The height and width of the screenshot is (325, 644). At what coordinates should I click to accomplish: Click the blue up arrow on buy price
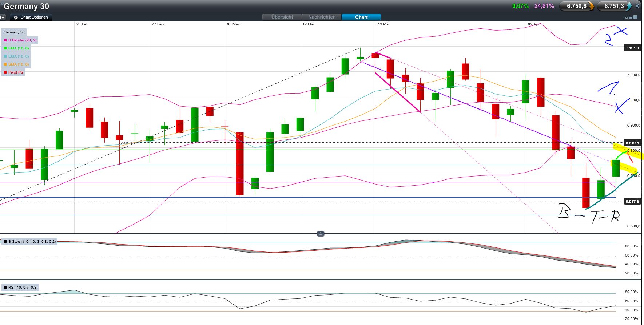tap(629, 6)
